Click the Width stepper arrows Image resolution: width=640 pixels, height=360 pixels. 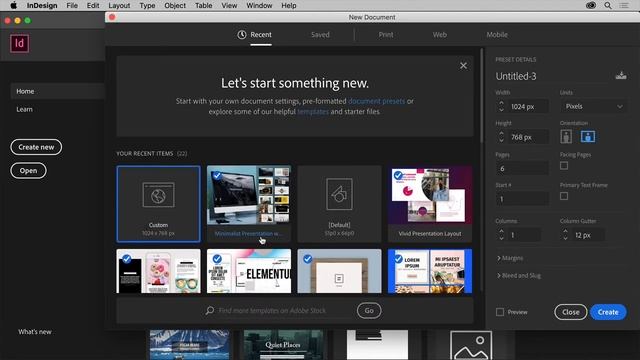(501, 107)
